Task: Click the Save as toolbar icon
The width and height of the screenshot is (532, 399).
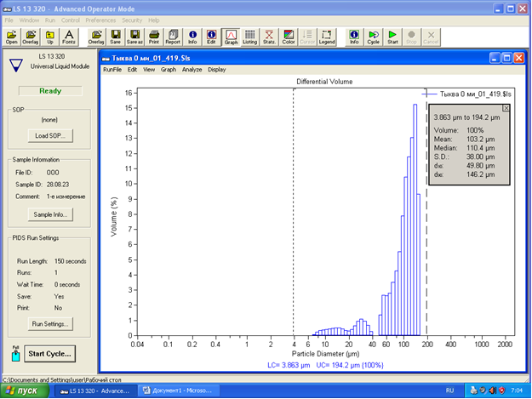Action: [x=134, y=35]
